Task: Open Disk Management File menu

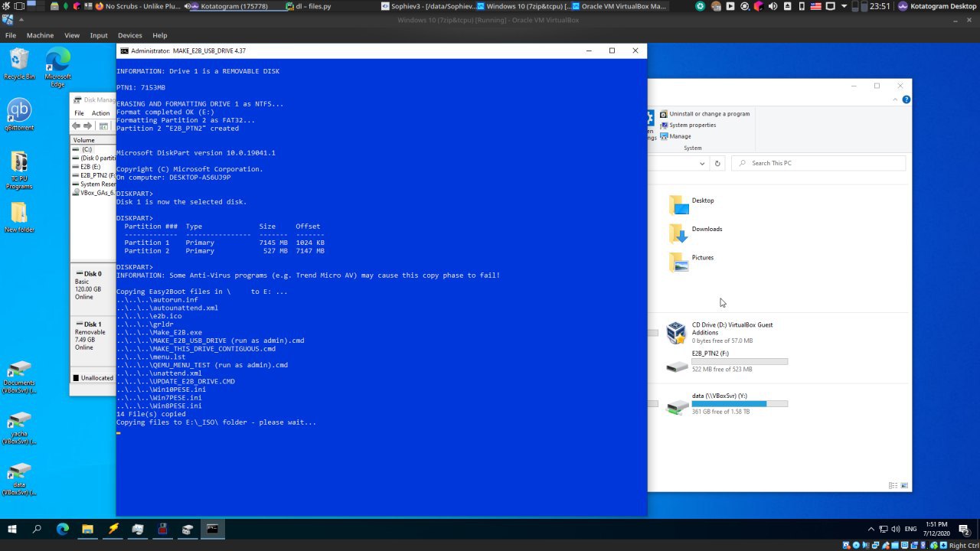Action: click(x=79, y=113)
